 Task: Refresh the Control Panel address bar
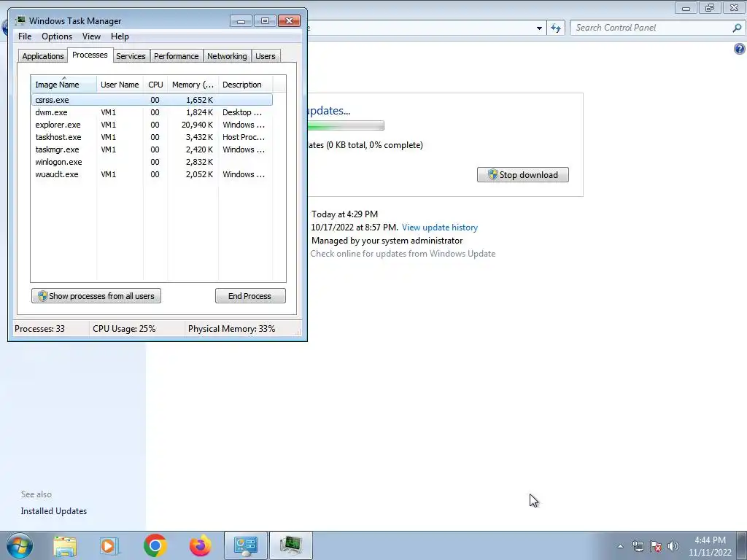(x=556, y=28)
